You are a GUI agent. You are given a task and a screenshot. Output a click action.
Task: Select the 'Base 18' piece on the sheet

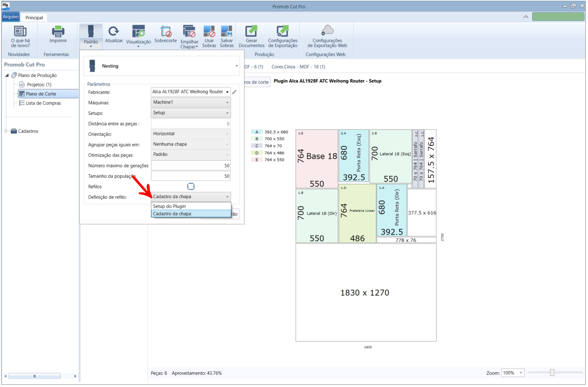tap(317, 159)
